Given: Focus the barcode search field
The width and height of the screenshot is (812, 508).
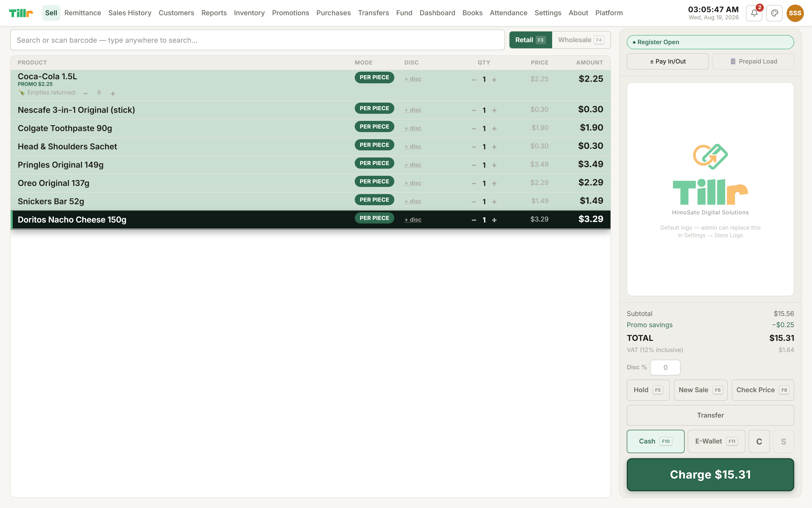Looking at the screenshot, I should click(x=257, y=40).
